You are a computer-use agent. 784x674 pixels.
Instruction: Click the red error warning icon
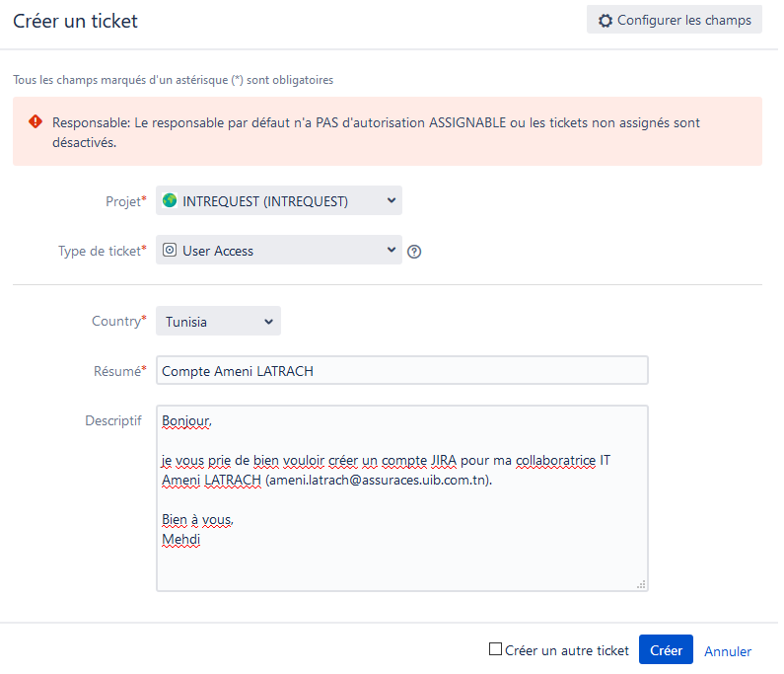point(36,121)
